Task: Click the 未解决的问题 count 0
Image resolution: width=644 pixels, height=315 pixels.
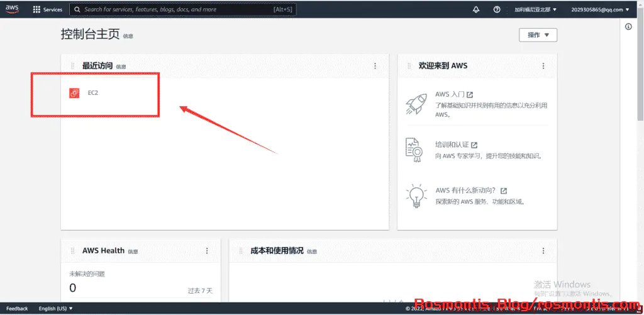Action: pyautogui.click(x=73, y=288)
